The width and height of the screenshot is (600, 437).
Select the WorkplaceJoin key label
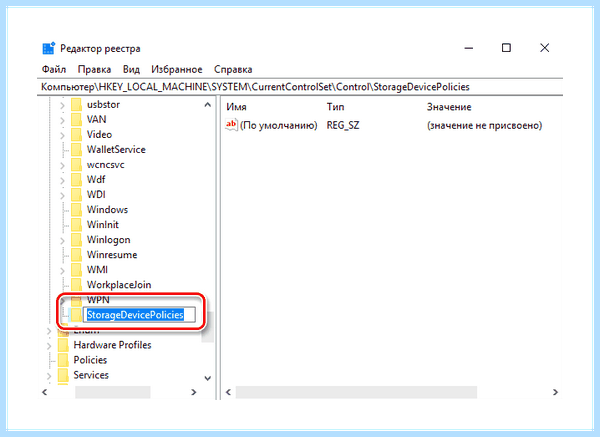coord(119,285)
